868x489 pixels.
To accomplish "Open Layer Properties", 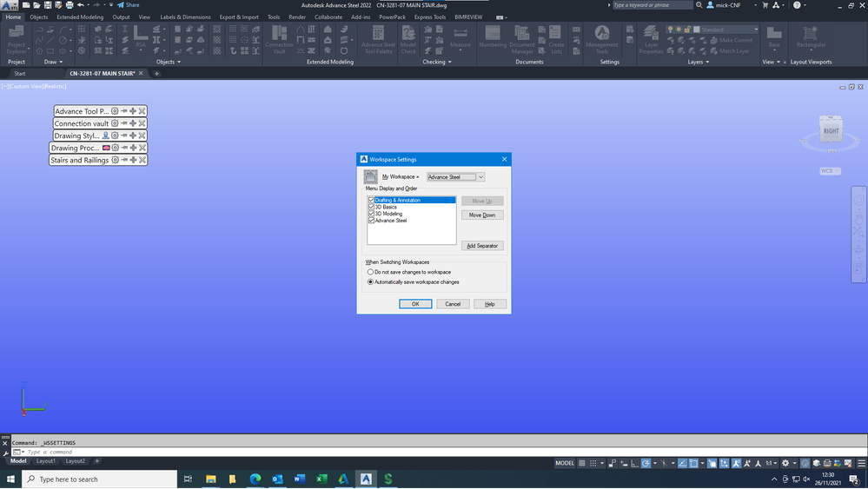I will tap(651, 39).
